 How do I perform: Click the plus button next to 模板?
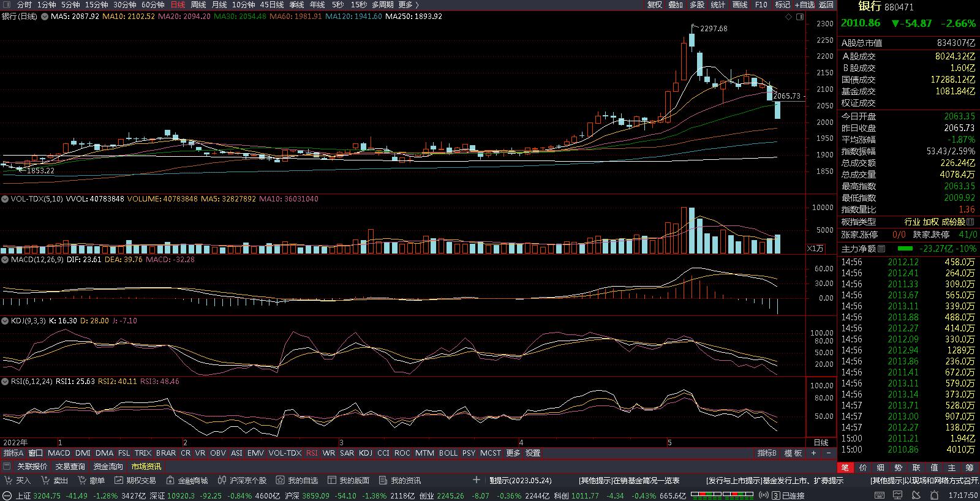(x=813, y=453)
